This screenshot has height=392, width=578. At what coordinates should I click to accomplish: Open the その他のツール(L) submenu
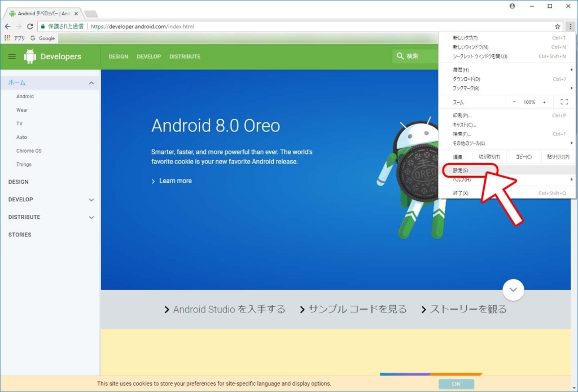point(507,143)
